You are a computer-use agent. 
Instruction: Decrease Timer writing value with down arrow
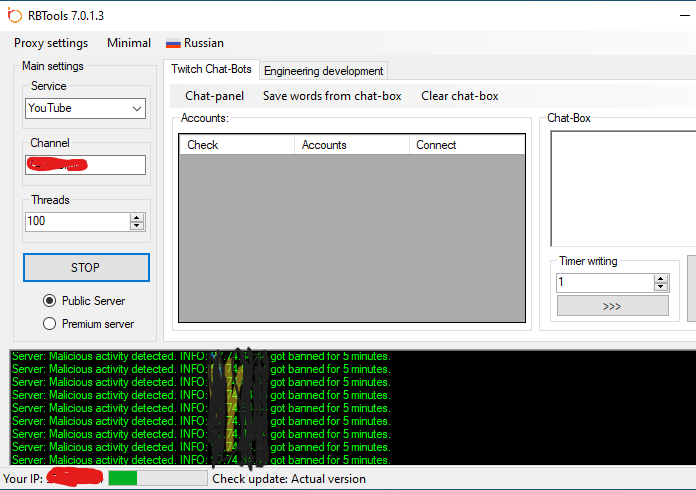660,287
